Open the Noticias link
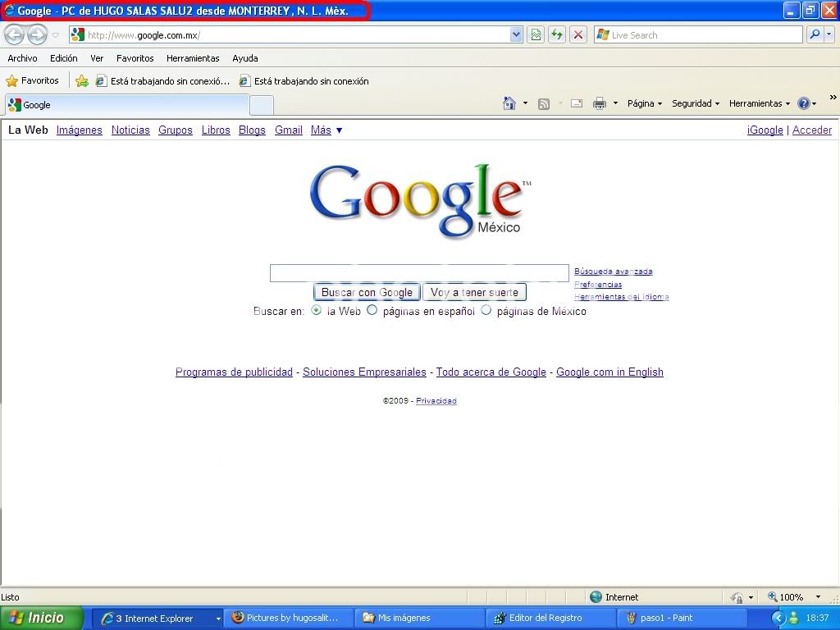The height and width of the screenshot is (630, 840). 130,130
